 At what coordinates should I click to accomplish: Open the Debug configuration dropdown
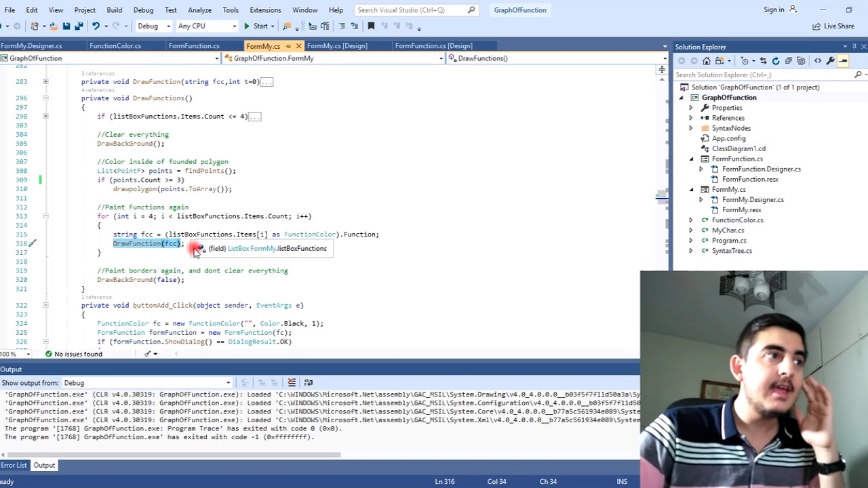154,26
